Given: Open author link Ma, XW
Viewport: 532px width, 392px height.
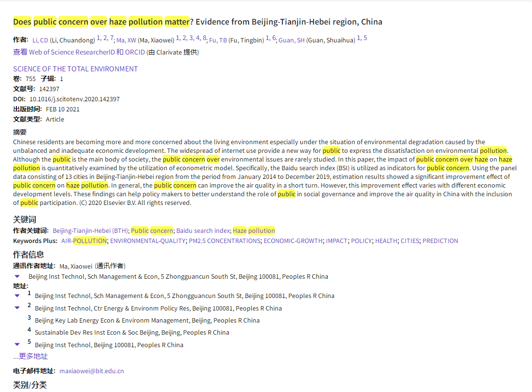Looking at the screenshot, I should pos(126,40).
